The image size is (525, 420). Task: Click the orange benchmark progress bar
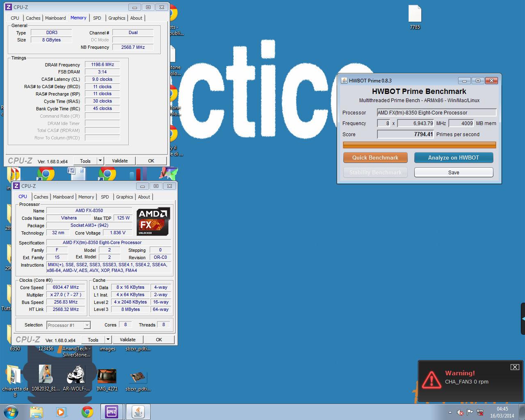click(x=419, y=145)
